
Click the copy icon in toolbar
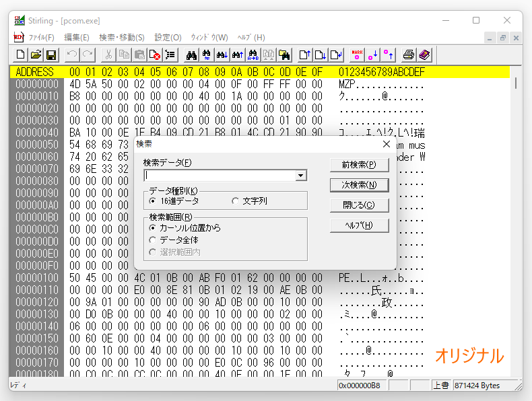point(124,55)
